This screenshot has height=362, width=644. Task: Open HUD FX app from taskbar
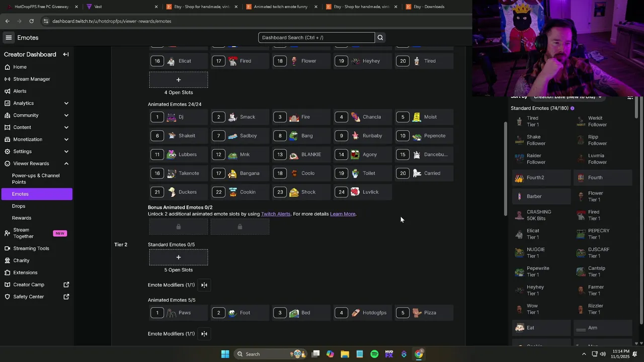[x=389, y=354]
